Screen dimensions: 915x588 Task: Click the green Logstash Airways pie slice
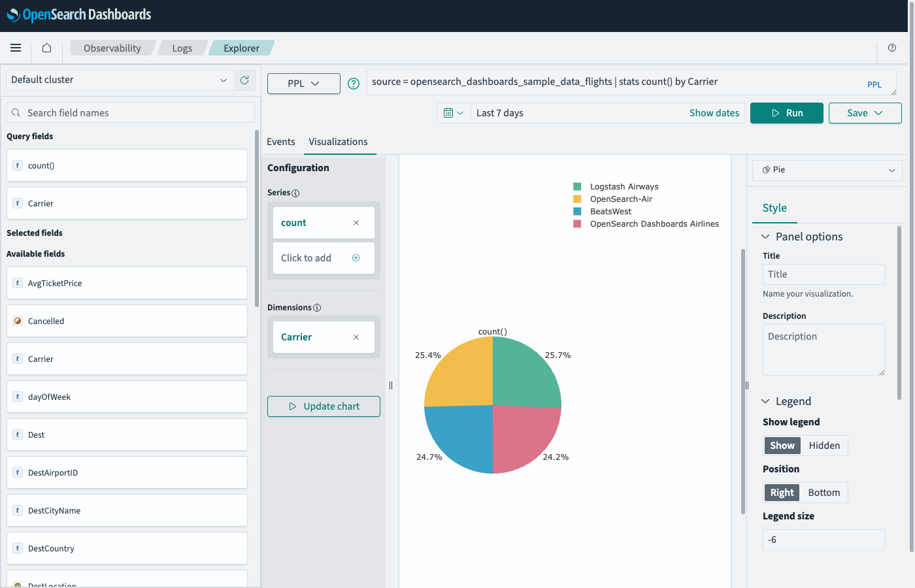point(526,372)
